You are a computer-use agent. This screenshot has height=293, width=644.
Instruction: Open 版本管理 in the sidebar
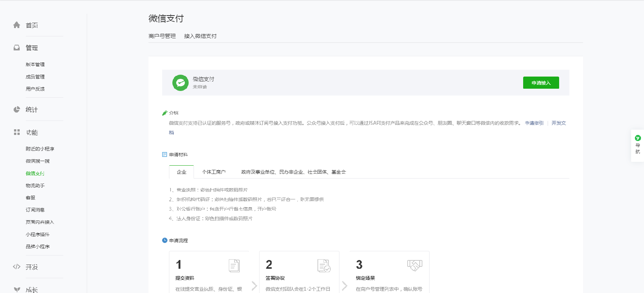coord(35,64)
